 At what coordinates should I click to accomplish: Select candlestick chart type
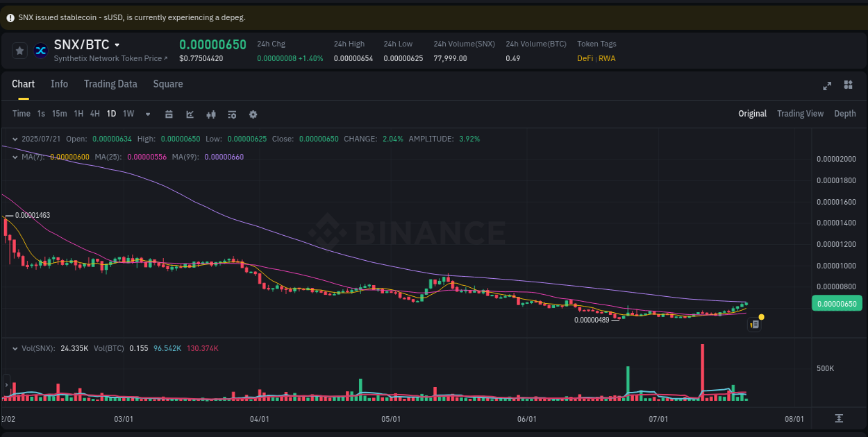(210, 114)
